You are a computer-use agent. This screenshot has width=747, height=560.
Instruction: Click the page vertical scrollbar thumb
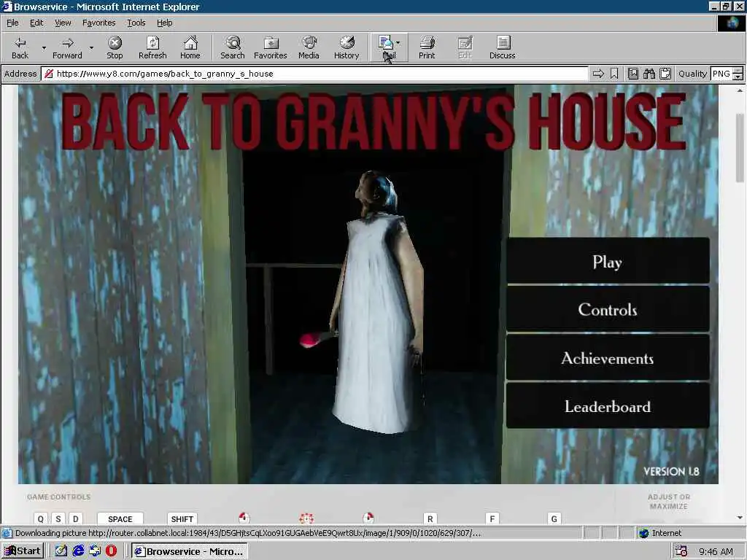point(740,147)
